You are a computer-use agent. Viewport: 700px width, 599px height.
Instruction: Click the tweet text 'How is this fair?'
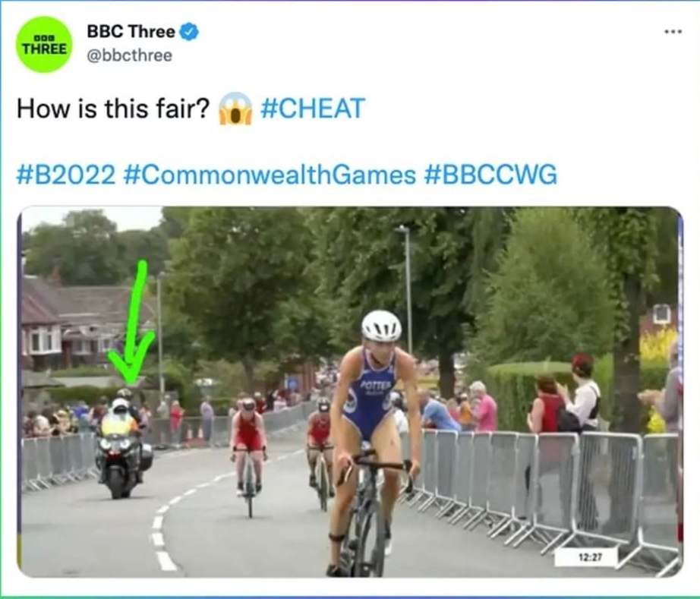click(113, 109)
